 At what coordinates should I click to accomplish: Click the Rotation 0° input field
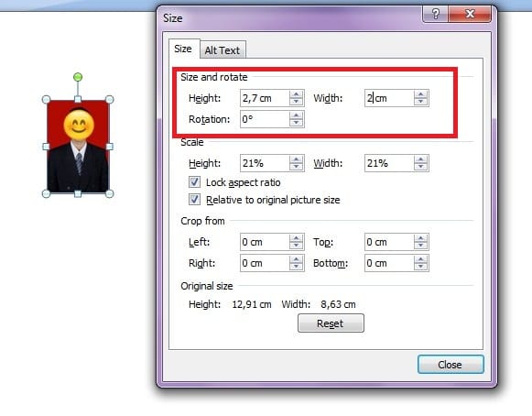pos(265,119)
